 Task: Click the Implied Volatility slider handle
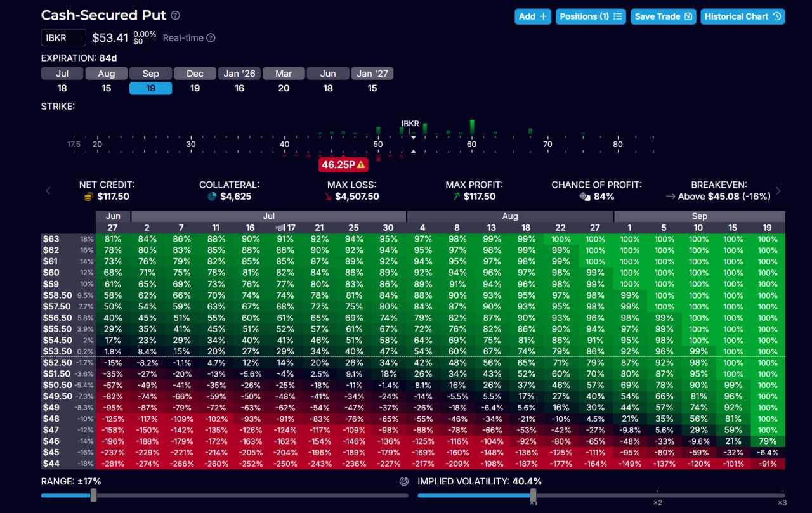tap(533, 495)
